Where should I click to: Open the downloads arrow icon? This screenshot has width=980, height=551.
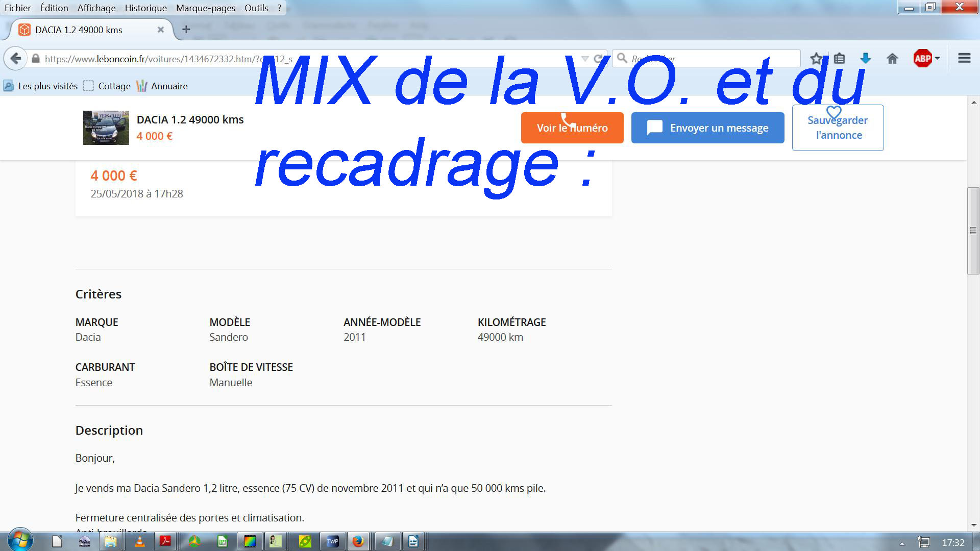click(865, 59)
